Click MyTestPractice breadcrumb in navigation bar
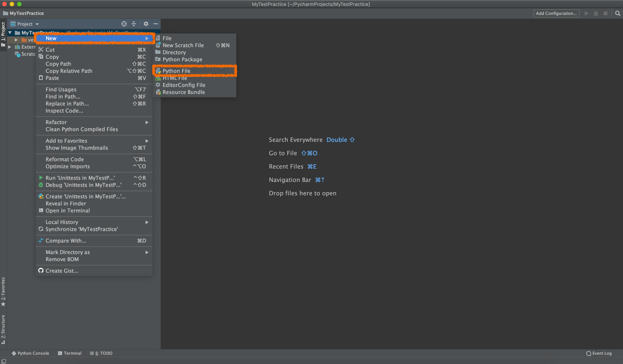Viewport: 623px width, 364px height. 23,13
